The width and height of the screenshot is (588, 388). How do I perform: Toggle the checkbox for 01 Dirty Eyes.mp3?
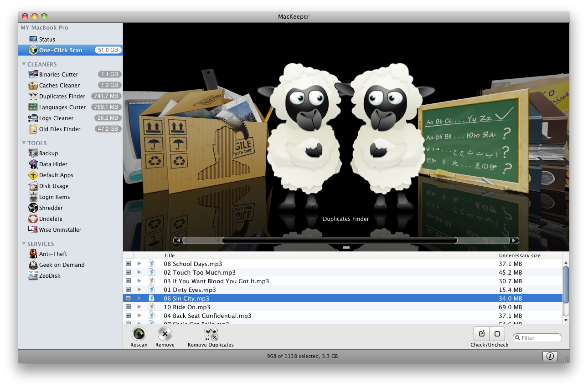click(128, 289)
